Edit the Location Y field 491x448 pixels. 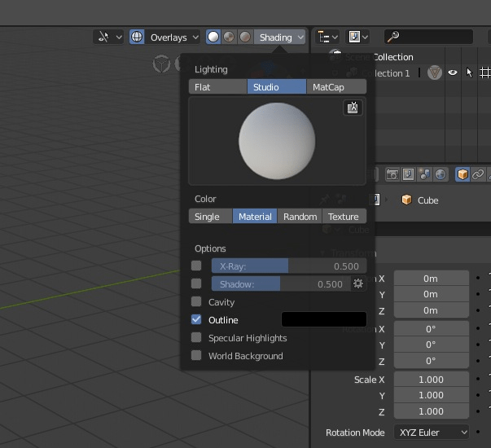pos(432,294)
